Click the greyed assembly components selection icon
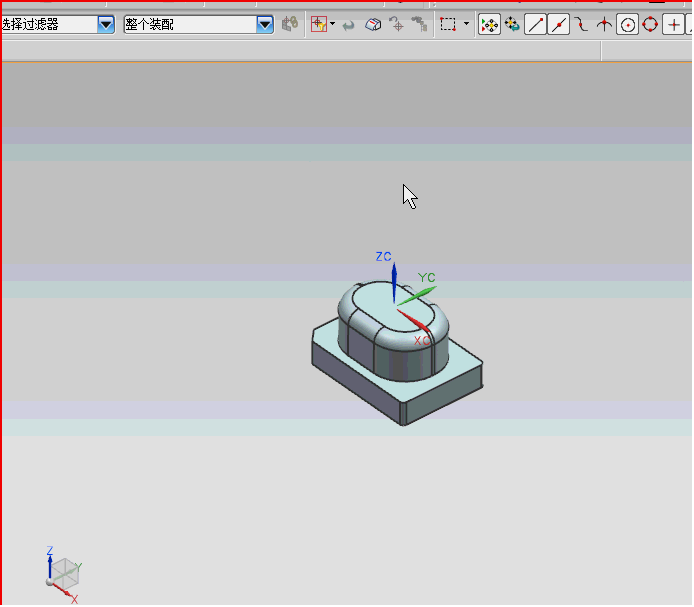The width and height of the screenshot is (694, 607). (x=290, y=24)
